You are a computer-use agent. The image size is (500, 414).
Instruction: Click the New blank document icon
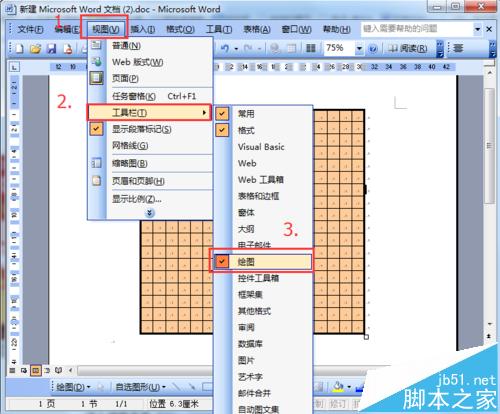(x=19, y=49)
